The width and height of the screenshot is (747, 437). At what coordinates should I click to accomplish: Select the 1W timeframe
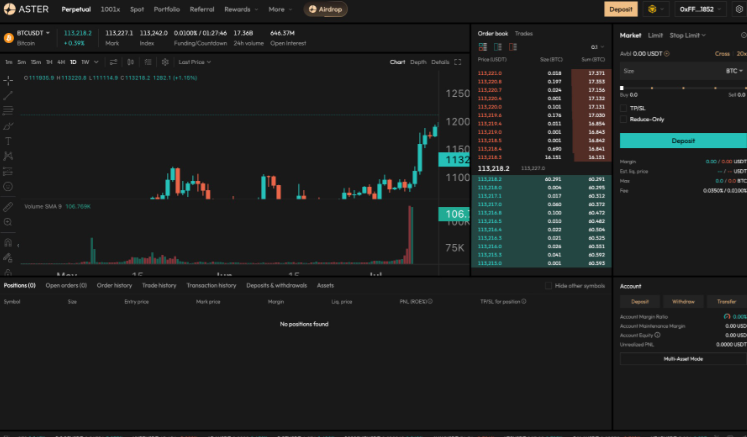[85, 62]
